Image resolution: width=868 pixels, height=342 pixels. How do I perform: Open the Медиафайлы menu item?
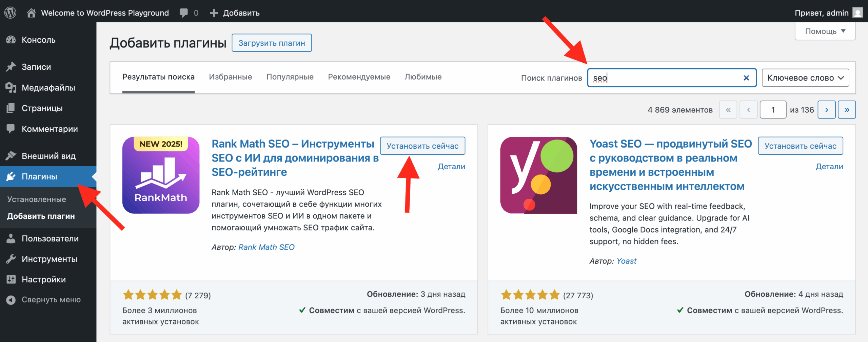click(48, 88)
